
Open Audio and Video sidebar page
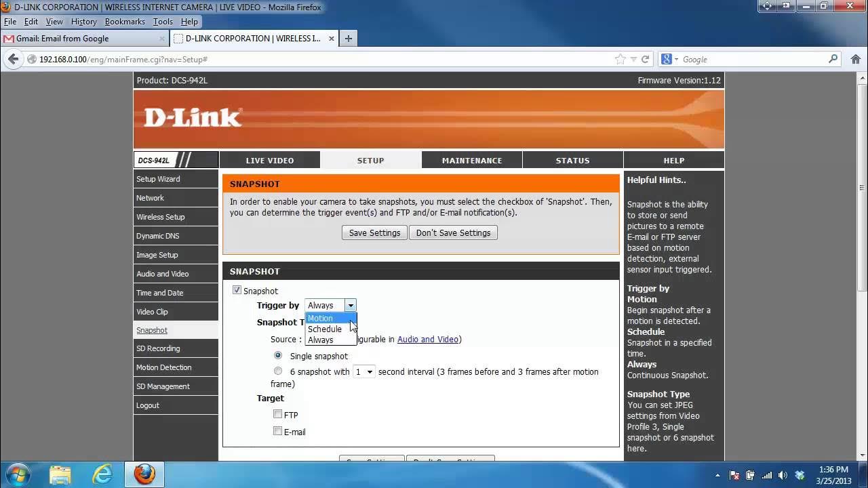(176, 274)
